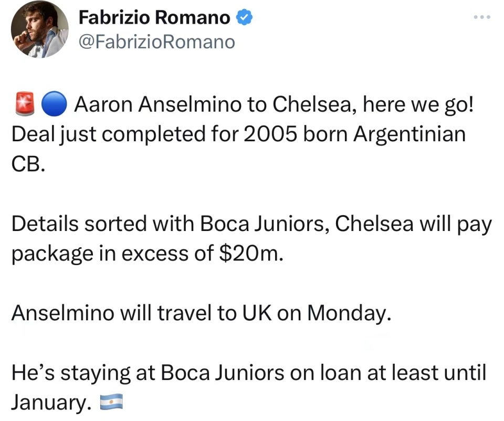Open Fabrizio Romano's profile picture
This screenshot has width=504, height=421.
39,29
